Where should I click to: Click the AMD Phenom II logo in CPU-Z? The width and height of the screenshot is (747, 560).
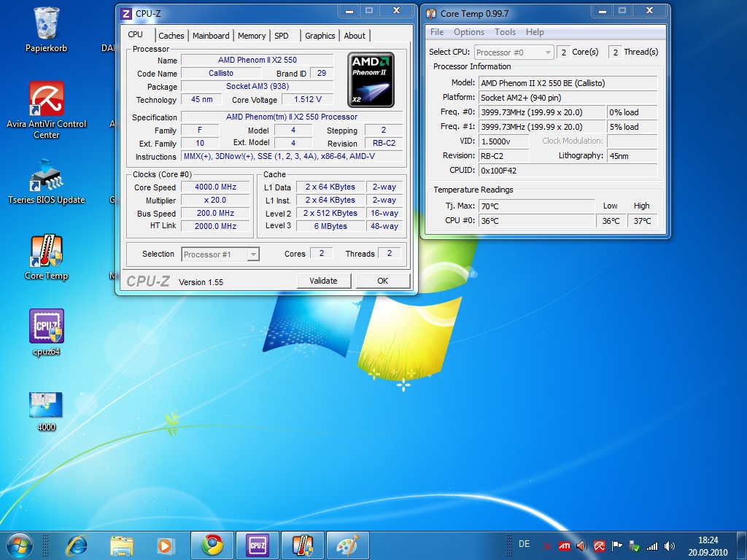[371, 79]
